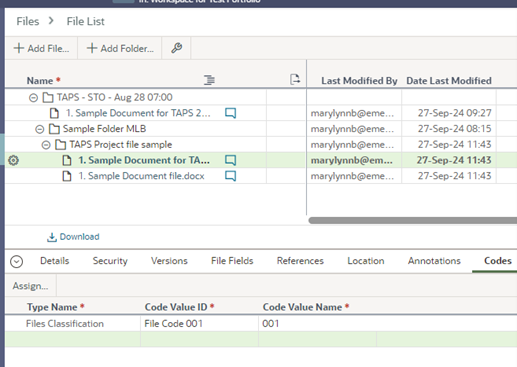Click the horizontal scrollbar of the file table
Viewport: 517px width, 367px height.
tap(413, 220)
